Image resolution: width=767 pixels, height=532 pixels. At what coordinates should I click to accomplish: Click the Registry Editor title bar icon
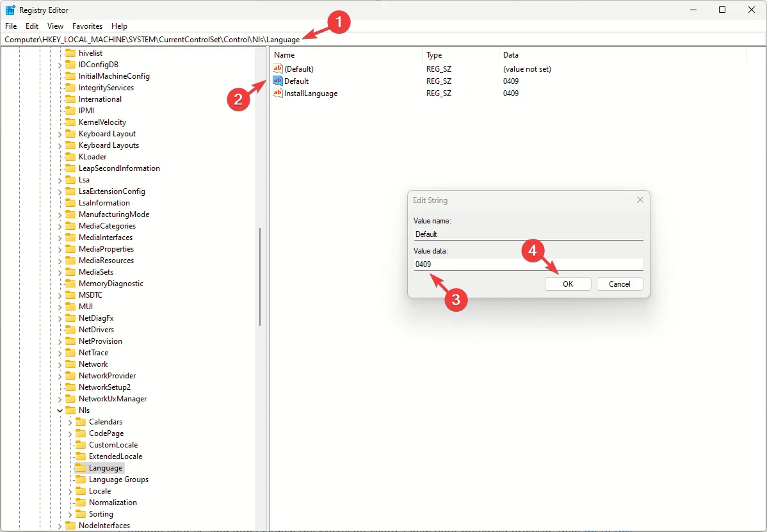10,10
